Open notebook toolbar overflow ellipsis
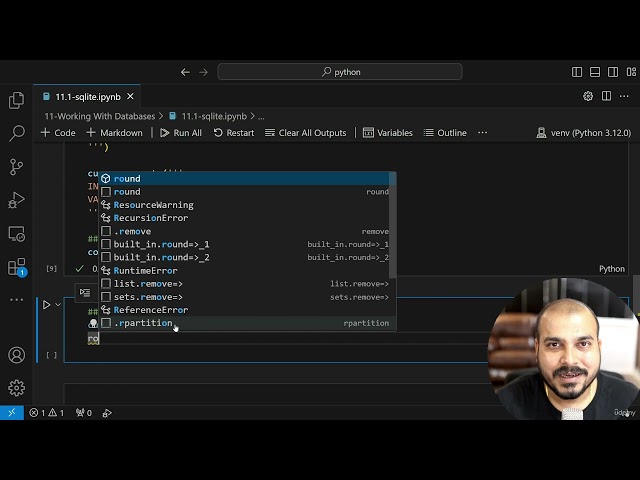Image resolution: width=640 pixels, height=480 pixels. 482,133
